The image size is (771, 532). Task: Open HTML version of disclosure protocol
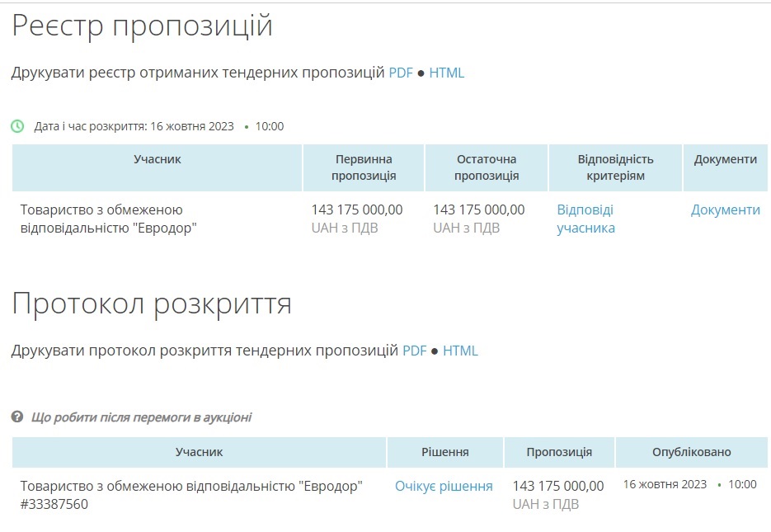[460, 351]
